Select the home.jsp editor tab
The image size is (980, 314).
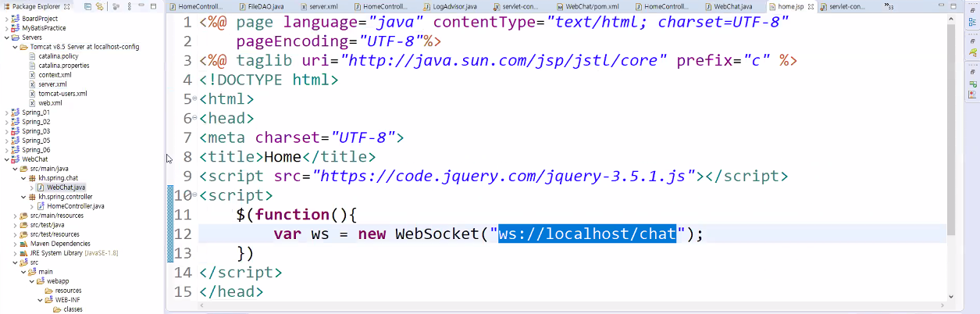[790, 6]
